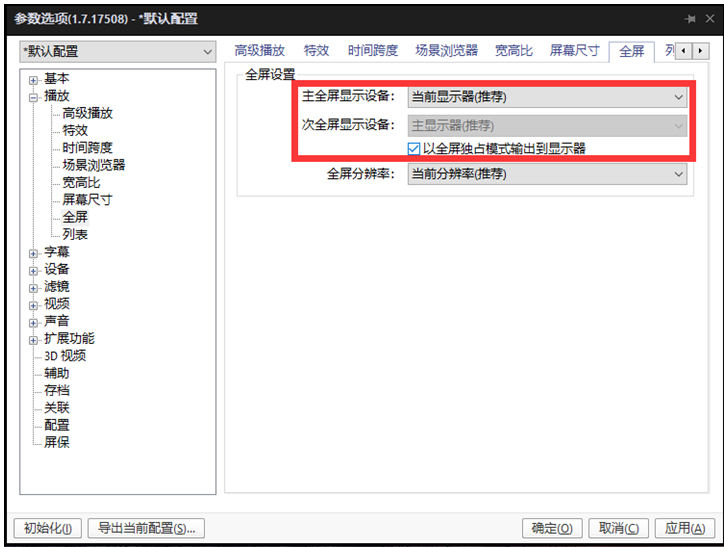
Task: Select 3D 视频 in the settings tree
Action: click(x=64, y=356)
